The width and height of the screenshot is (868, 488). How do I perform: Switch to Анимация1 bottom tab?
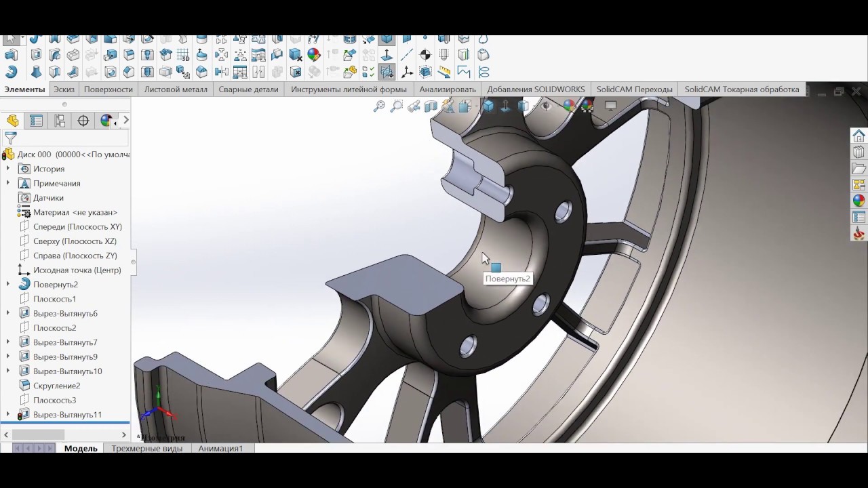click(220, 448)
